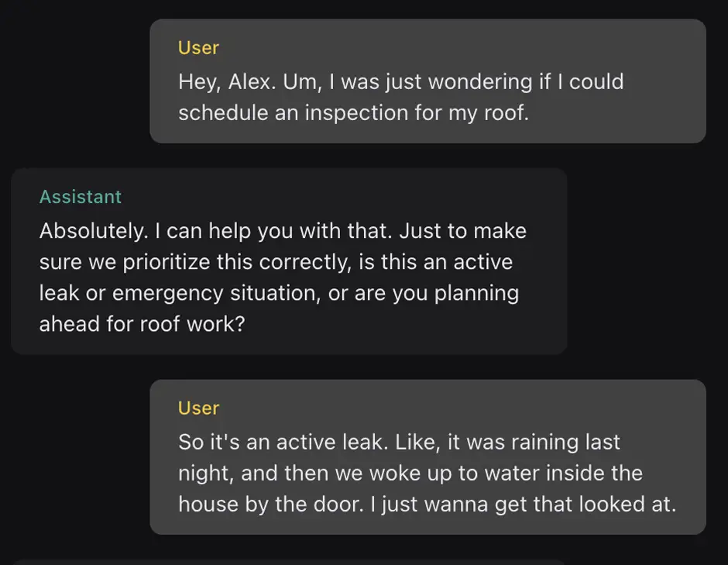
Task: Click "ahead for roof work?" line
Action: pos(142,324)
